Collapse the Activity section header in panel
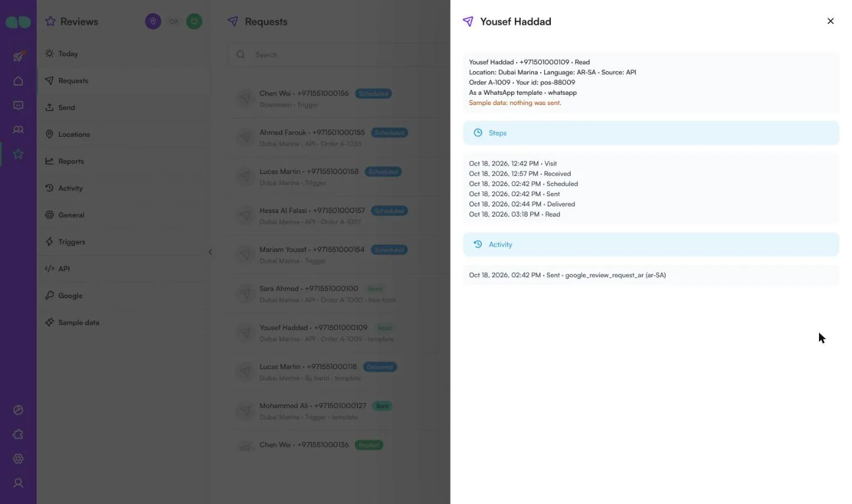Viewport: 852px width, 504px height. [x=651, y=245]
